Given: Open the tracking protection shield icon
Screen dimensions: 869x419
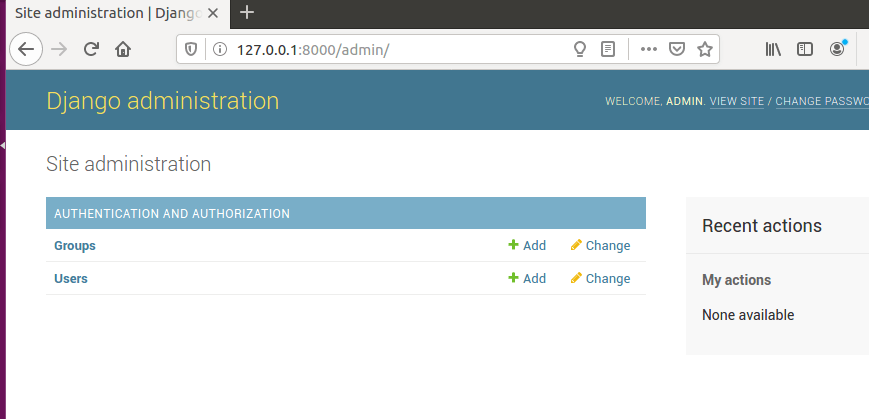Looking at the screenshot, I should 191,50.
